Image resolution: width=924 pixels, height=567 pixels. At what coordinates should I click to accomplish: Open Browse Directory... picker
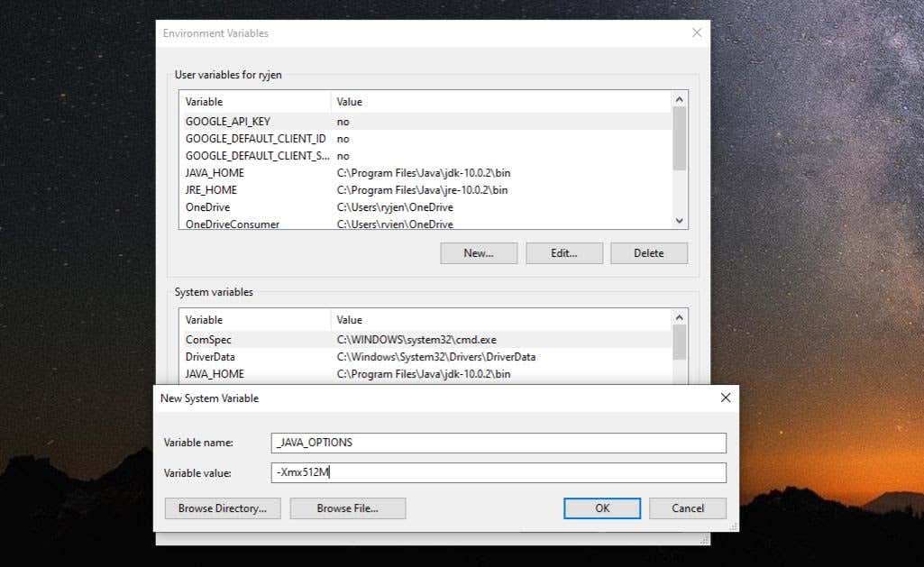point(223,508)
